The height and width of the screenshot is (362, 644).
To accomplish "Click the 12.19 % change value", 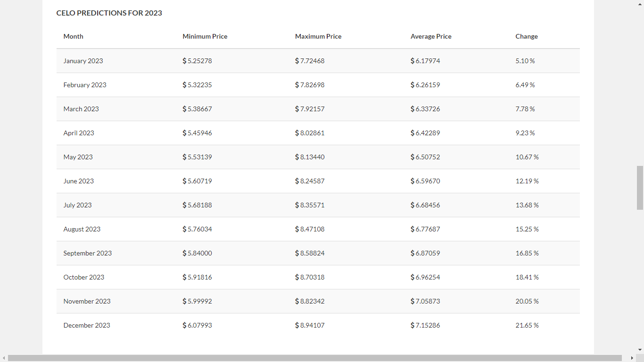I will click(x=527, y=181).
